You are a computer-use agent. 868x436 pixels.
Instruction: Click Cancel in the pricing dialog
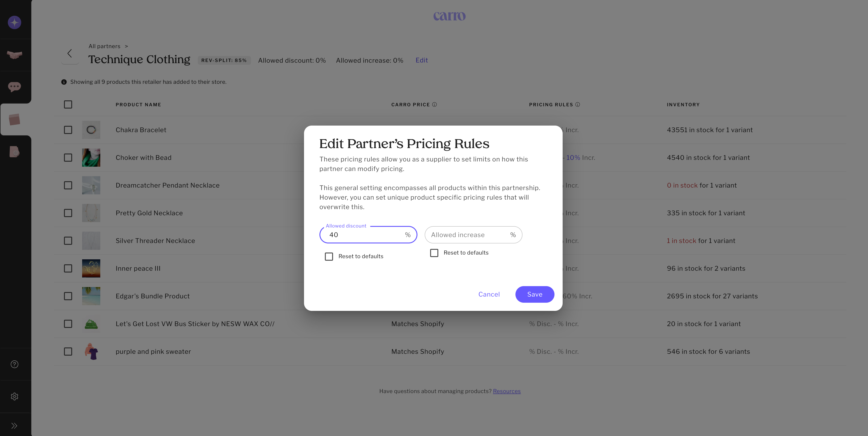click(x=489, y=294)
